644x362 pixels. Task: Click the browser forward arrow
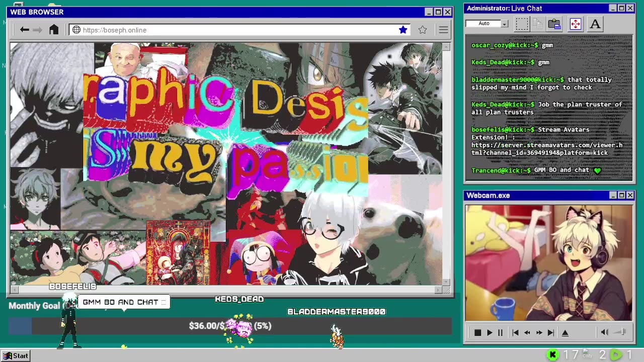[37, 30]
